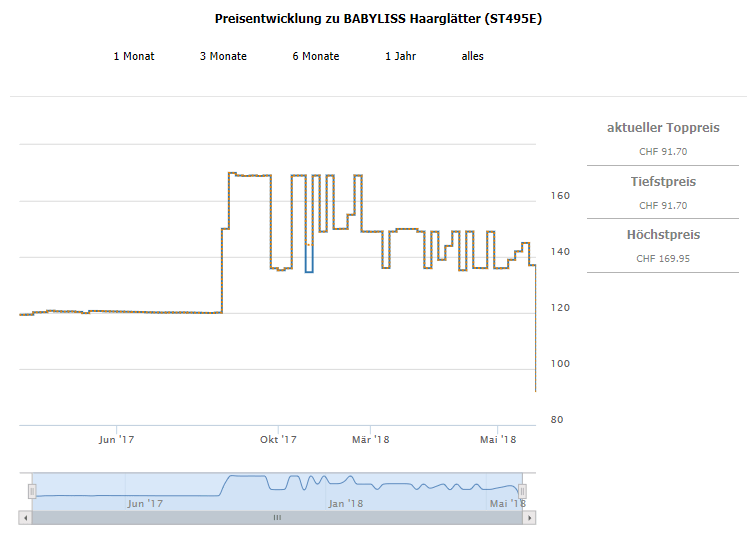Grab the left navigator range handle
Image resolution: width=752 pixels, height=542 pixels.
tap(32, 491)
